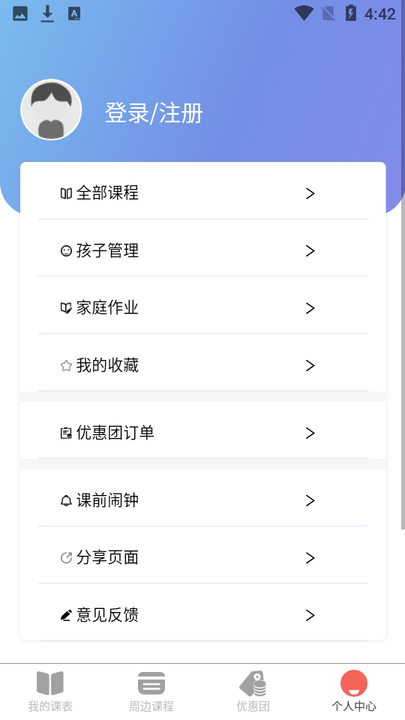Go to the 优惠团 bottom tab
The image size is (405, 720).
tap(253, 691)
